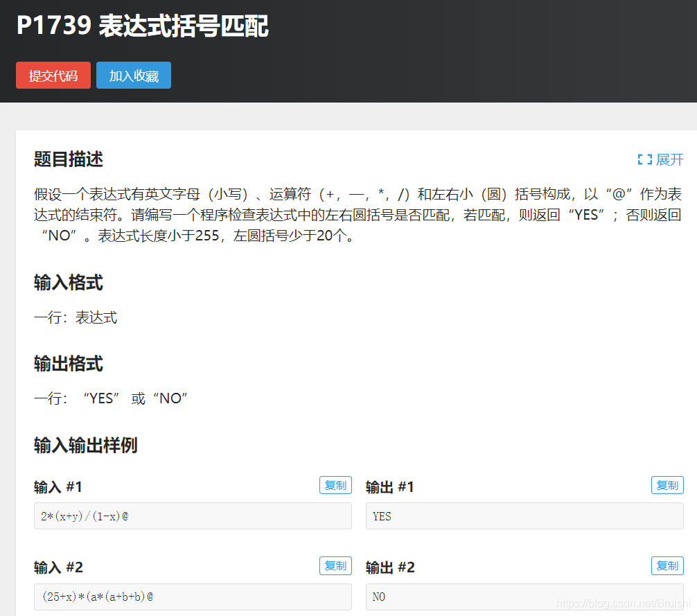Click the 题目描述 section heading
Image resolution: width=697 pixels, height=616 pixels.
69,159
